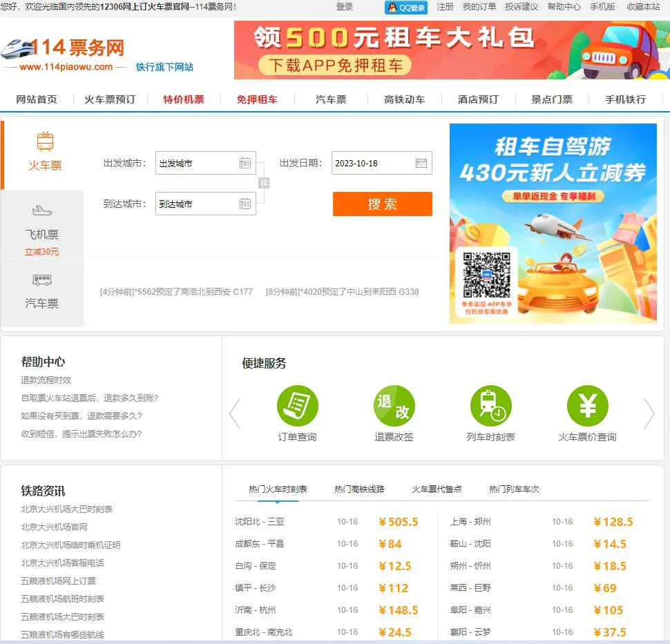Viewport: 670px width, 644px height.
Task: Open help article 退款流程时效
Action: (46, 380)
